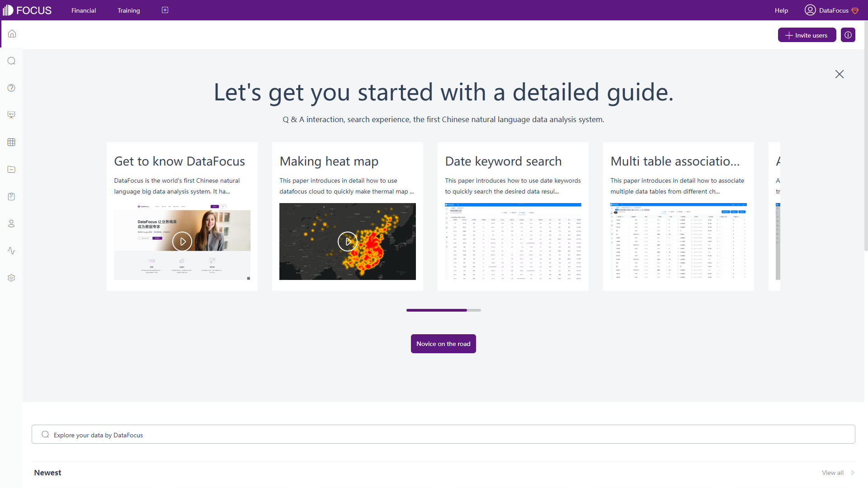868x488 pixels.
Task: Open the settings gear sidebar icon
Action: point(12,278)
